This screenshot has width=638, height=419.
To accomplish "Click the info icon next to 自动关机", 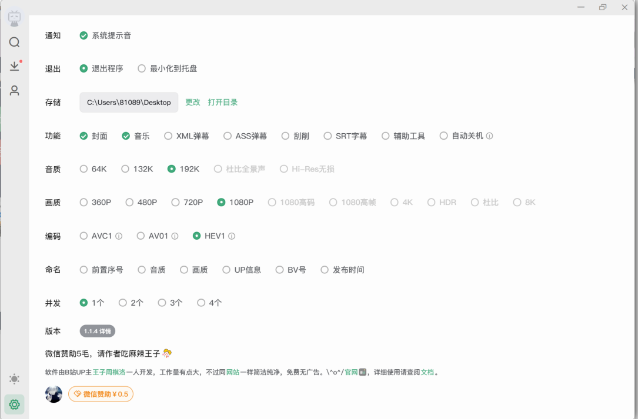I will pos(490,136).
